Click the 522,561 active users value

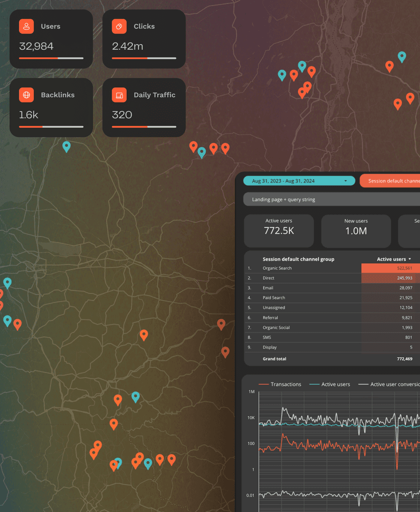(404, 268)
